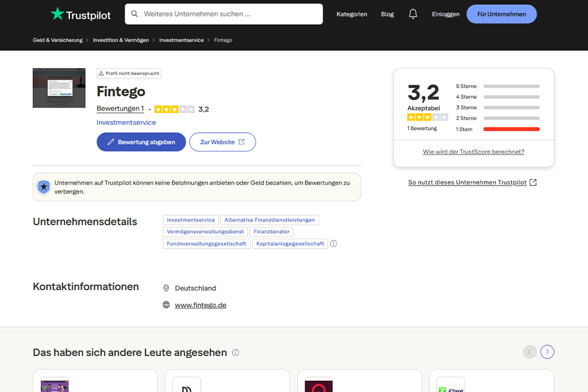
Task: Open the Kategorien menu
Action: click(352, 14)
